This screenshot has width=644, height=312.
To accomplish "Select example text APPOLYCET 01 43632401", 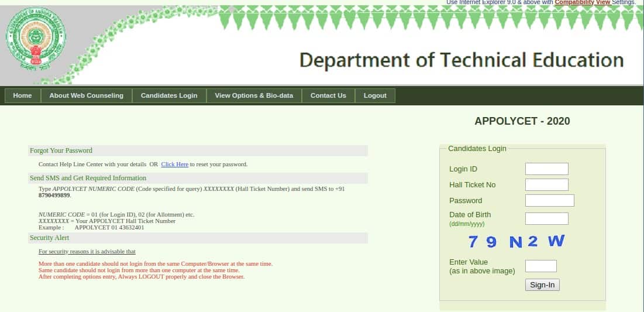I will [x=109, y=227].
